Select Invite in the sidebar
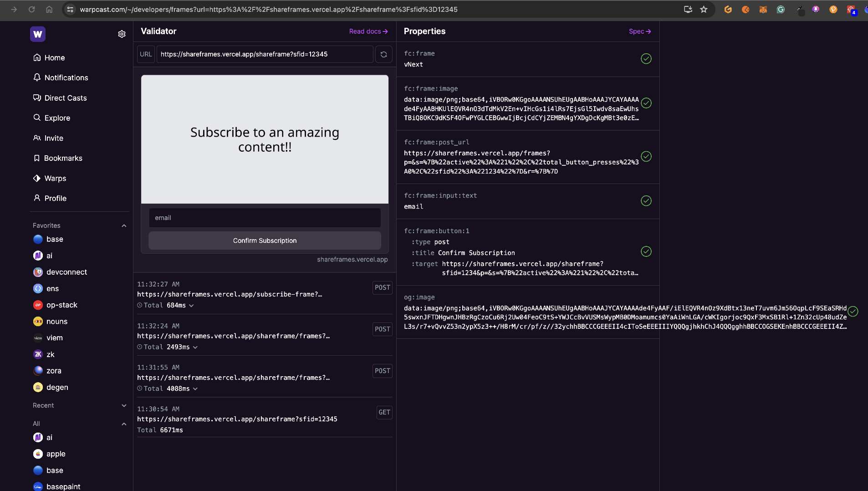The image size is (868, 491). (37, 138)
